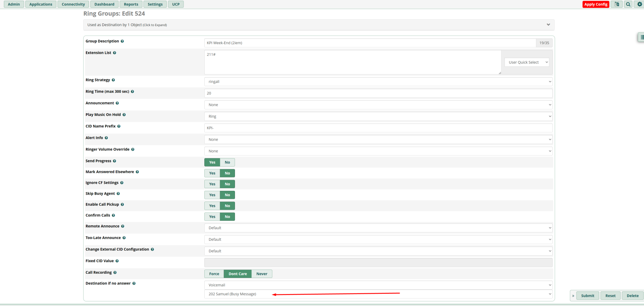This screenshot has height=306, width=644.
Task: Open the Announcement dropdown
Action: point(378,105)
